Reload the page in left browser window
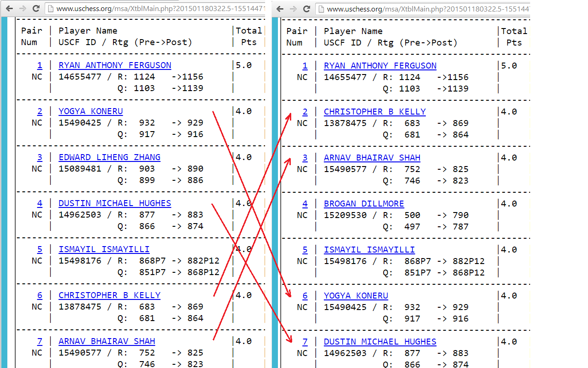 (x=36, y=8)
